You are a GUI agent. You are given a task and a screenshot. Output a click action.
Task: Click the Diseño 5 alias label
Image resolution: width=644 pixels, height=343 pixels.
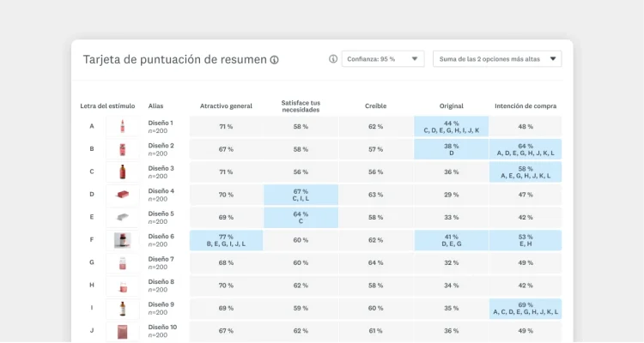click(x=161, y=214)
